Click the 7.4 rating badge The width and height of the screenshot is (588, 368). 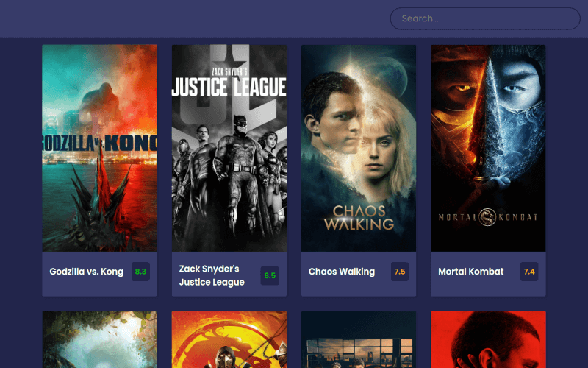coord(529,272)
